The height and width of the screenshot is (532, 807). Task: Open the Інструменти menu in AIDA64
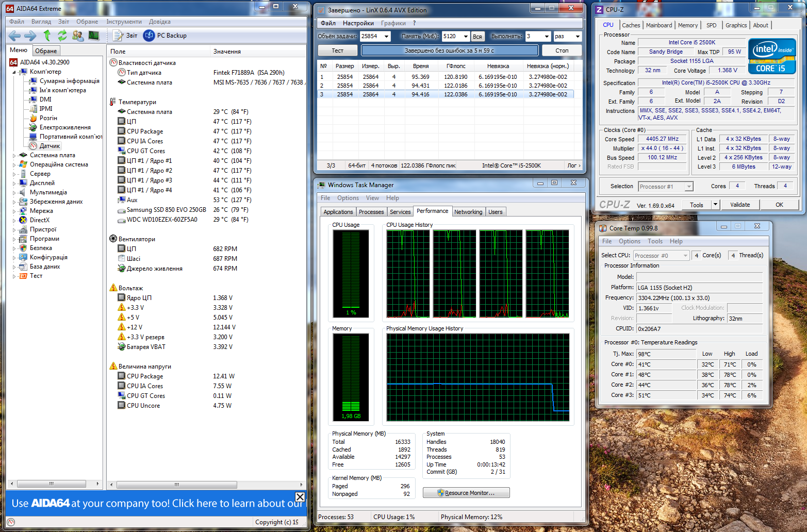[124, 22]
